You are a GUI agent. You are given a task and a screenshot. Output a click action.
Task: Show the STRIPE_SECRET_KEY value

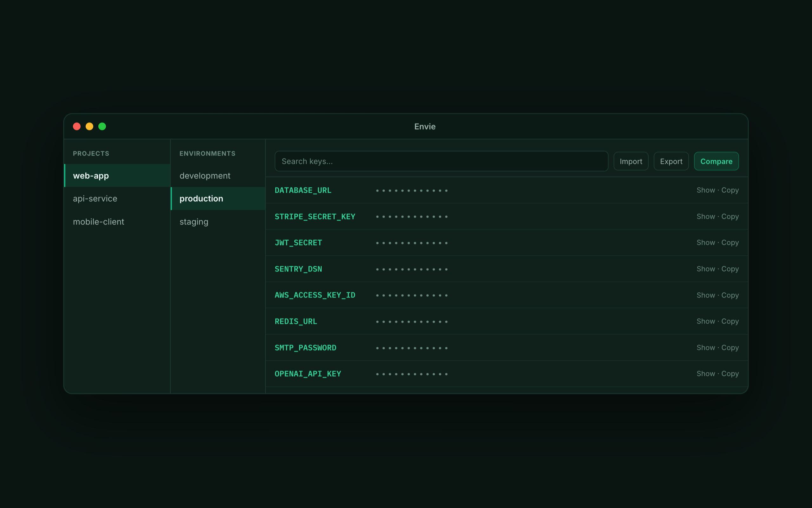(706, 216)
